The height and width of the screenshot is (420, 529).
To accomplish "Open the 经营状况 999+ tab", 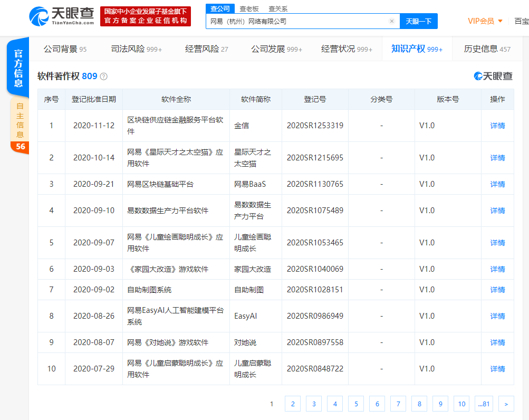I will coord(347,49).
